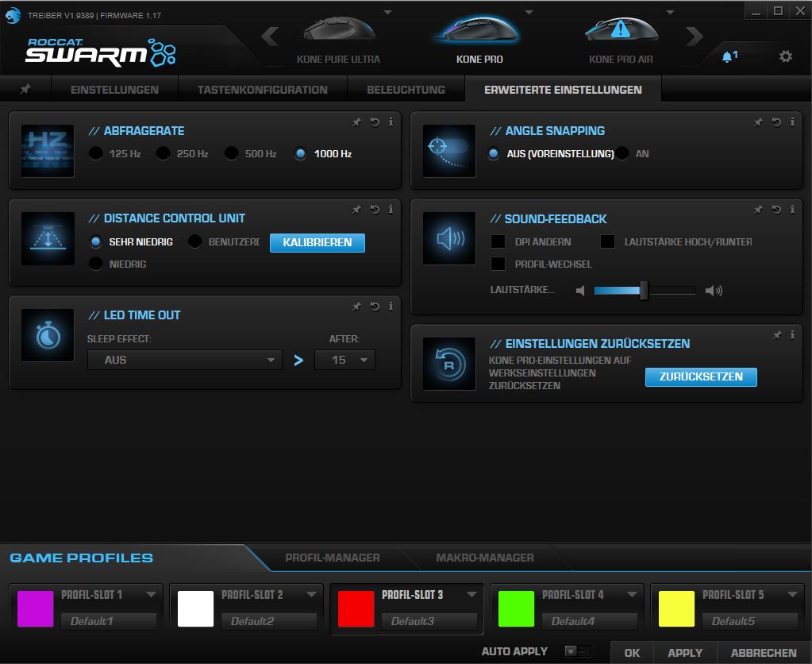Select 250 Hz polling rate
812x664 pixels.
(x=164, y=153)
